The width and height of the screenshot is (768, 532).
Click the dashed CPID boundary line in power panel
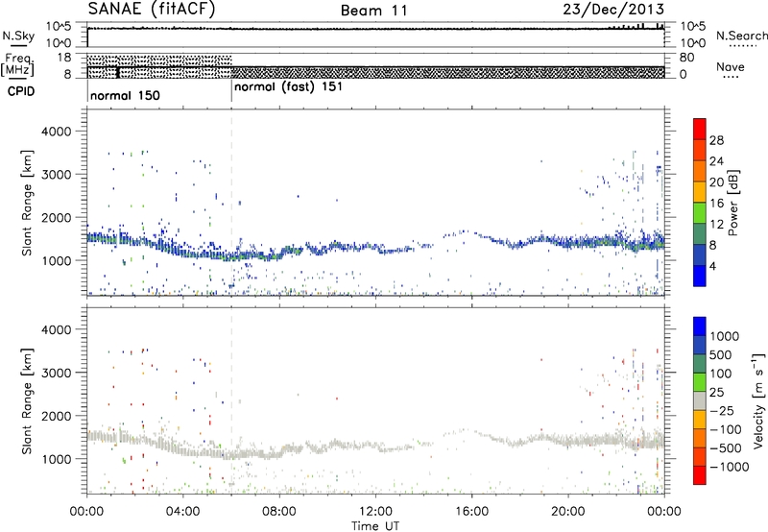tap(231, 203)
